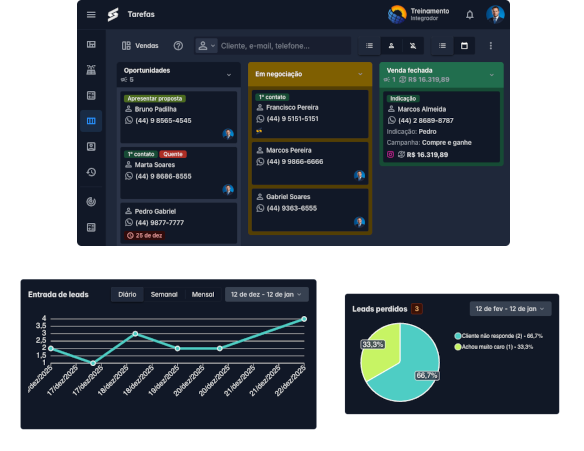Image resolution: width=584 pixels, height=451 pixels.
Task: Click the 25 de dez due date badge
Action: click(145, 235)
